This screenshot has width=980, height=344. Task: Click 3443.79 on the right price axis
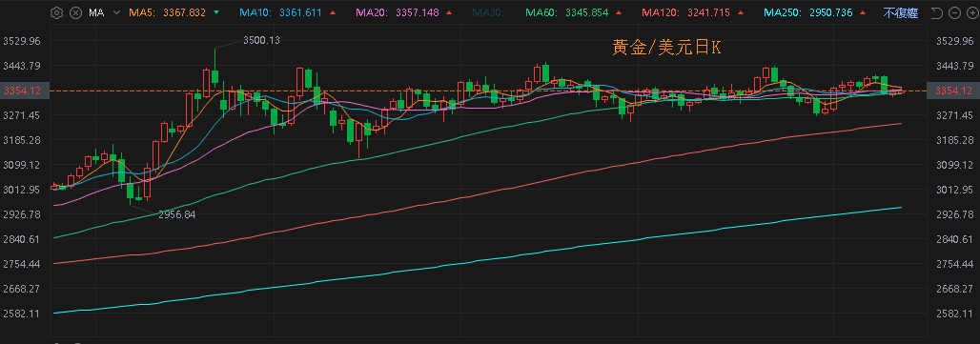tap(954, 66)
